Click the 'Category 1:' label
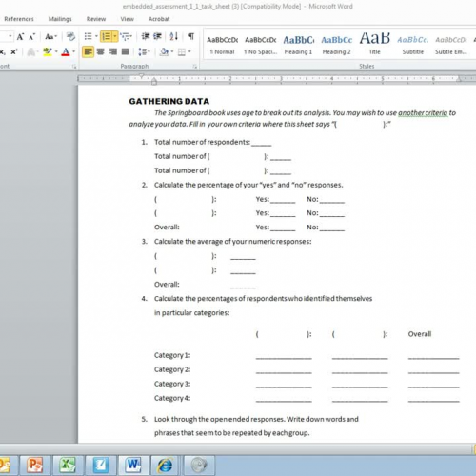 click(x=172, y=355)
